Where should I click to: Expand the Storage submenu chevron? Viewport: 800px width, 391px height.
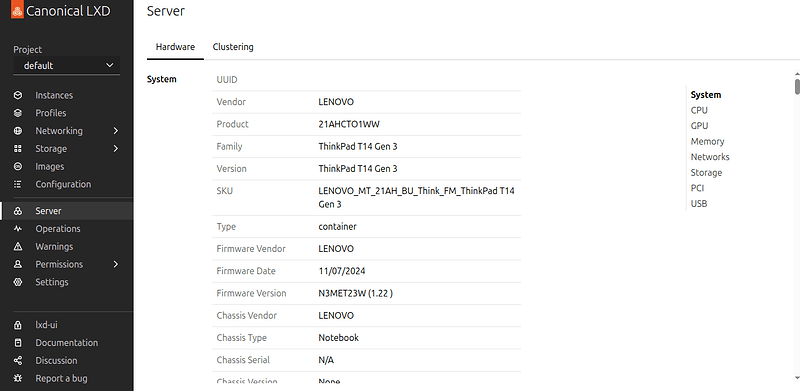[115, 149]
